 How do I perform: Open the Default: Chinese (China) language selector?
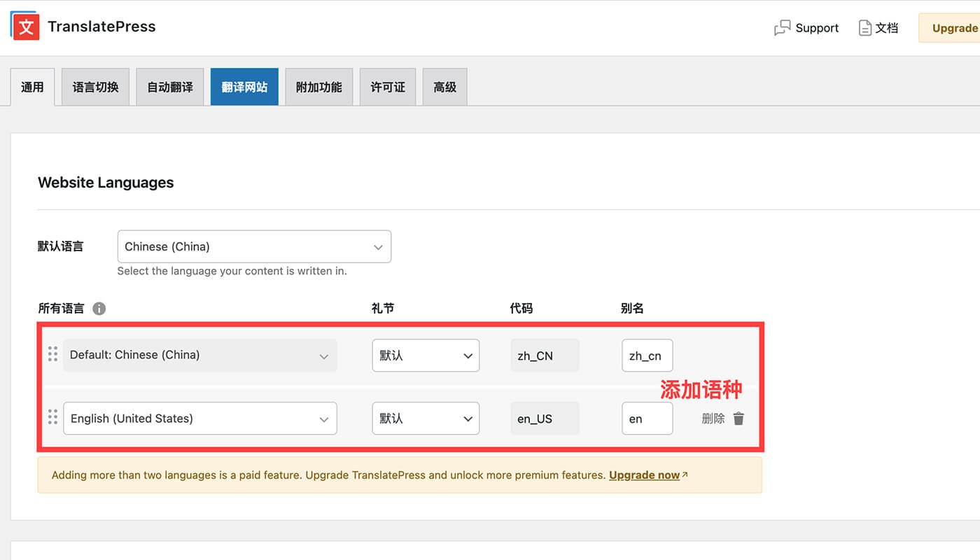(x=199, y=356)
